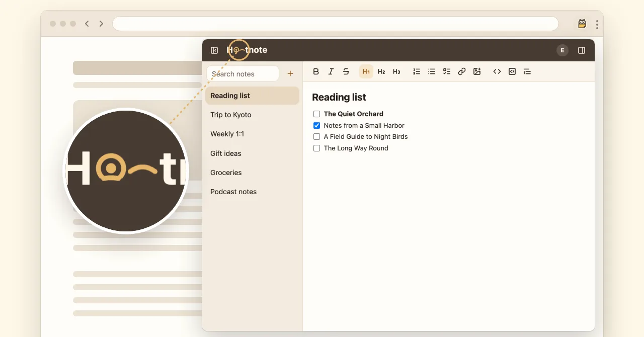Viewport: 644px width, 337px height.
Task: Go forward in the browser
Action: tap(101, 24)
